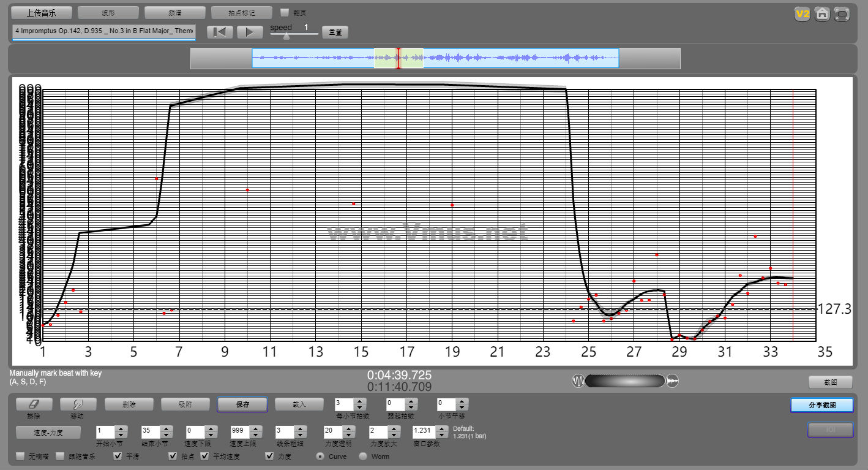Decrease the 结束小节 end bar value
868x470 pixels.
[166, 434]
